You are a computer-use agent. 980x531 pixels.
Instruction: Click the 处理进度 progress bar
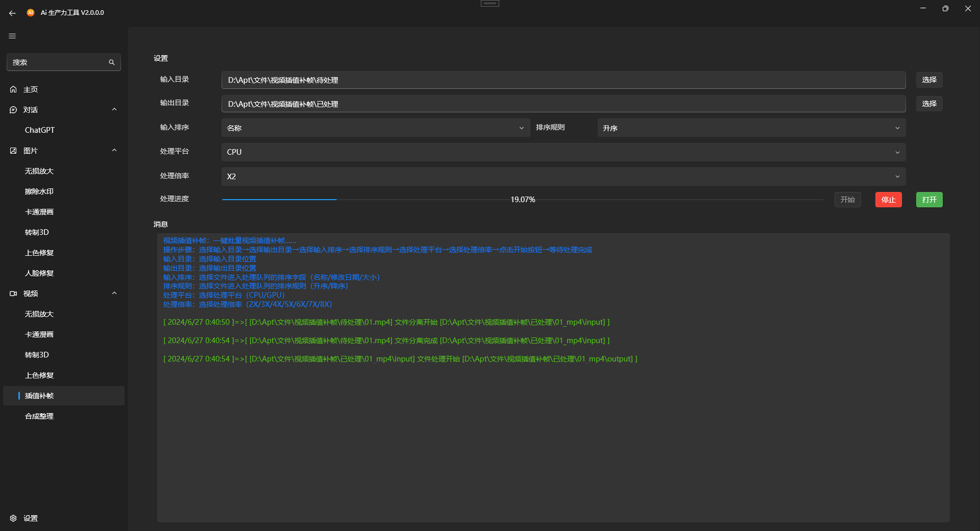tap(523, 200)
